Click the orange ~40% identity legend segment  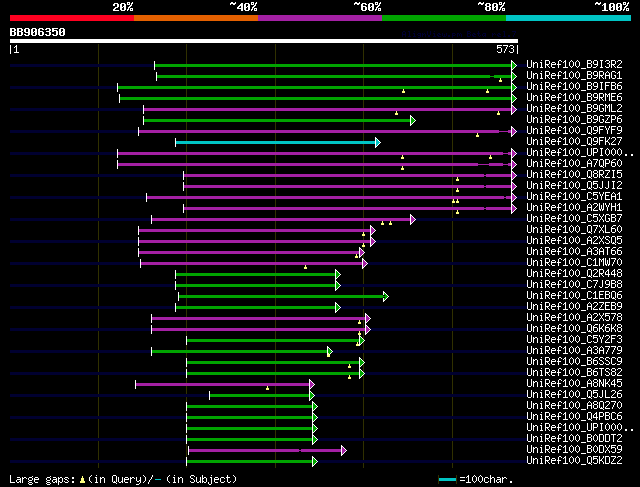[196, 18]
